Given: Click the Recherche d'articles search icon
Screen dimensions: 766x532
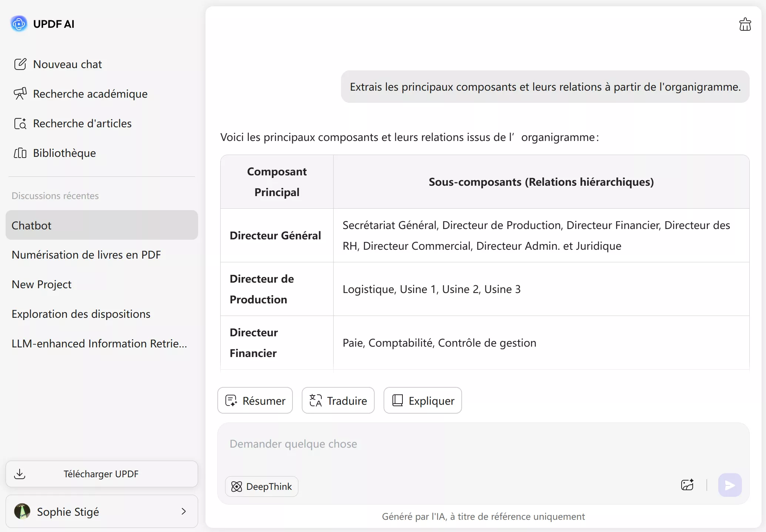Looking at the screenshot, I should (20, 123).
